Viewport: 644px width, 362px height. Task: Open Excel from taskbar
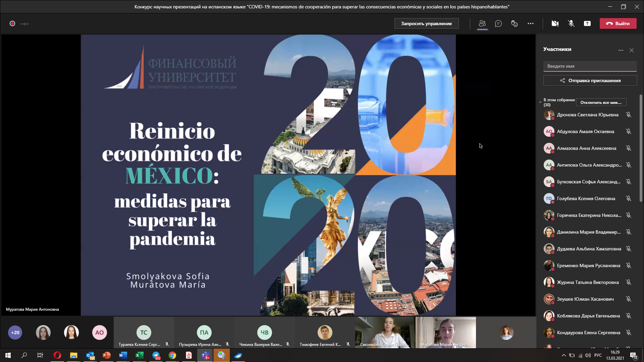tap(140, 355)
